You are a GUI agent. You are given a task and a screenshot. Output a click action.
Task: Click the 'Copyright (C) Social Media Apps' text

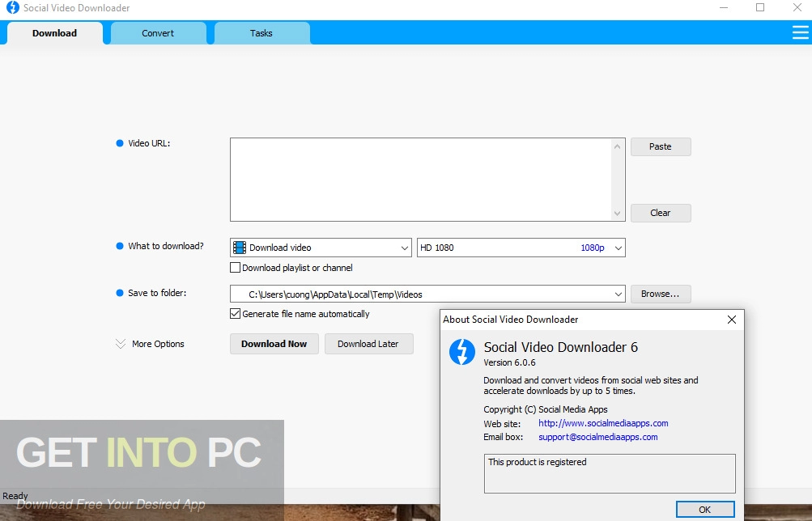click(546, 409)
